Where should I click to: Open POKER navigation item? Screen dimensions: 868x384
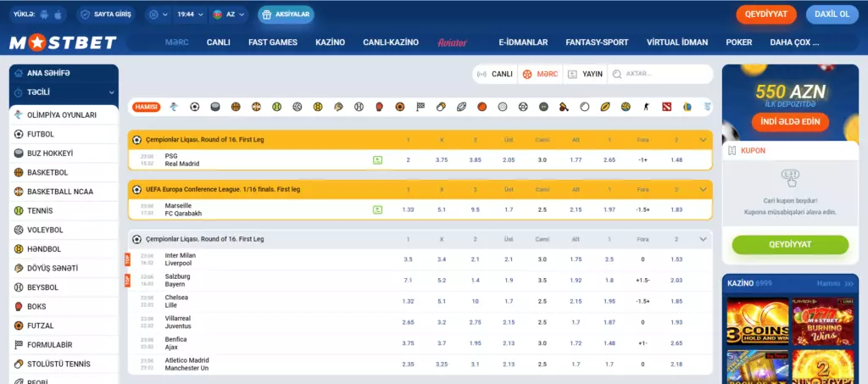coord(739,42)
